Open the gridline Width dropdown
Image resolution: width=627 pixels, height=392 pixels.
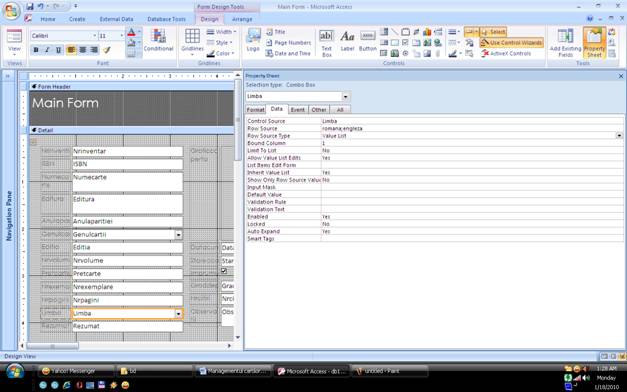coord(222,32)
